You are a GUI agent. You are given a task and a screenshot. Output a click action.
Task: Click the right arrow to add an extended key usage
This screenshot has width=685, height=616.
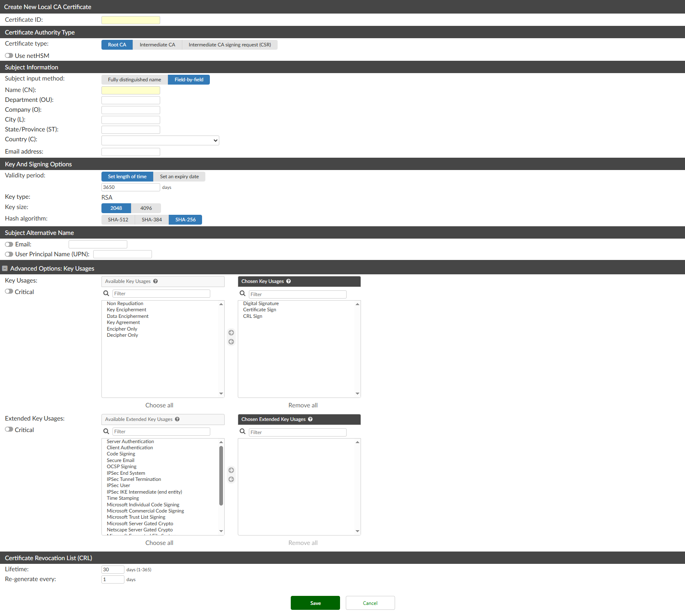coord(231,470)
